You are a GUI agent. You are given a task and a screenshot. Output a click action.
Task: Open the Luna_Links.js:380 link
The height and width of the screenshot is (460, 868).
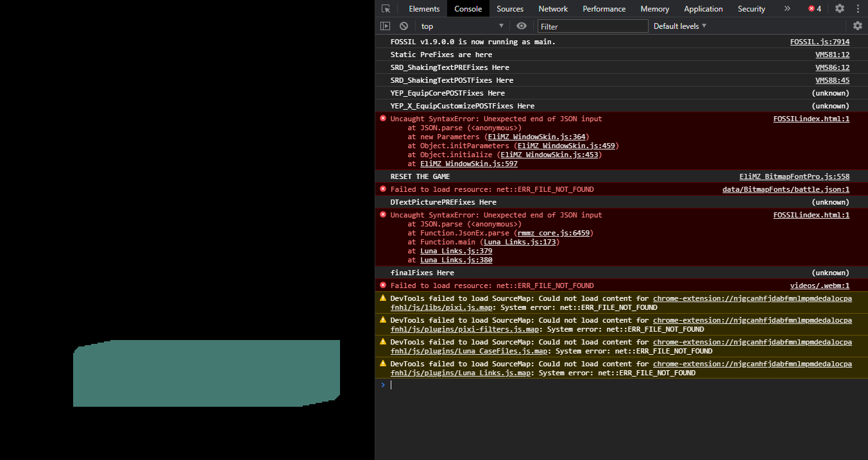pos(456,260)
